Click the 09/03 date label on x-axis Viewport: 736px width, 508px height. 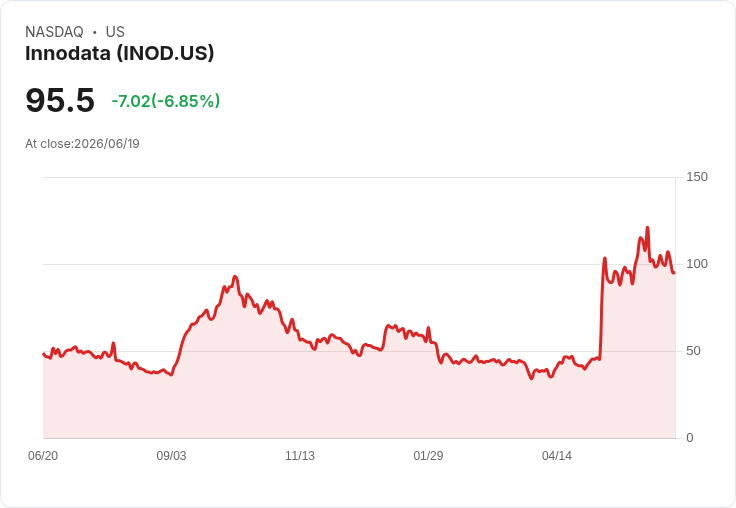pyautogui.click(x=171, y=455)
